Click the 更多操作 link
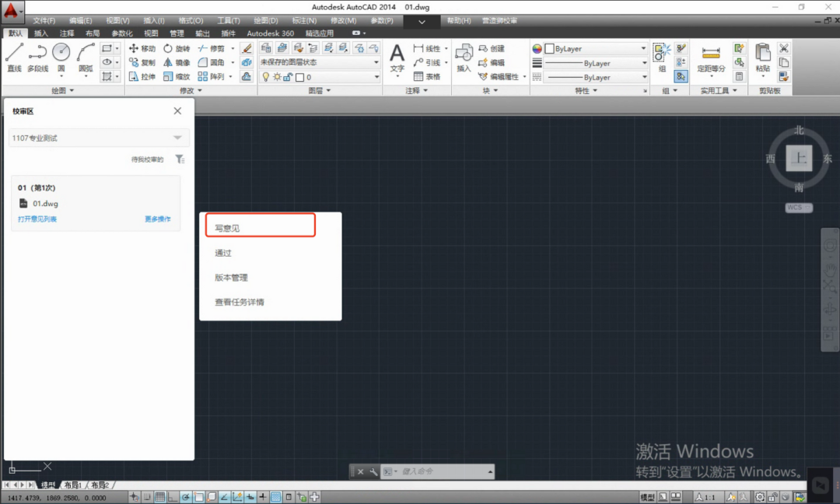The height and width of the screenshot is (504, 840). pyautogui.click(x=157, y=219)
